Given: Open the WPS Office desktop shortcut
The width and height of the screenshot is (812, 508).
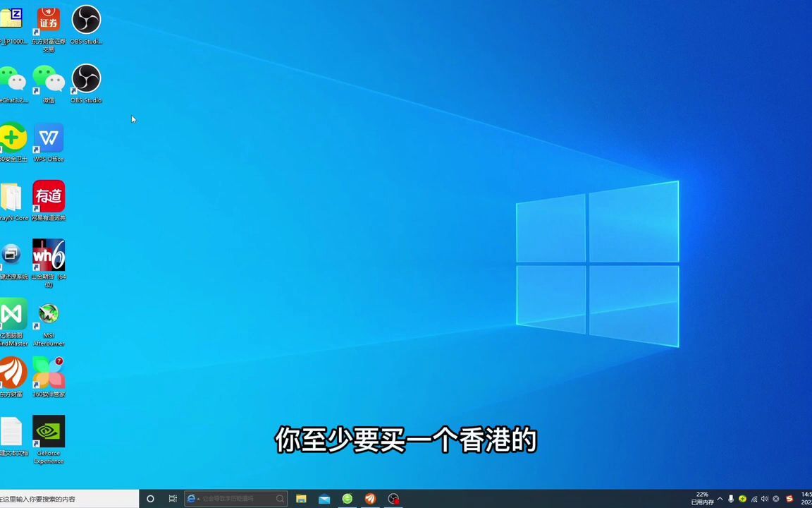Looking at the screenshot, I should coord(49,143).
